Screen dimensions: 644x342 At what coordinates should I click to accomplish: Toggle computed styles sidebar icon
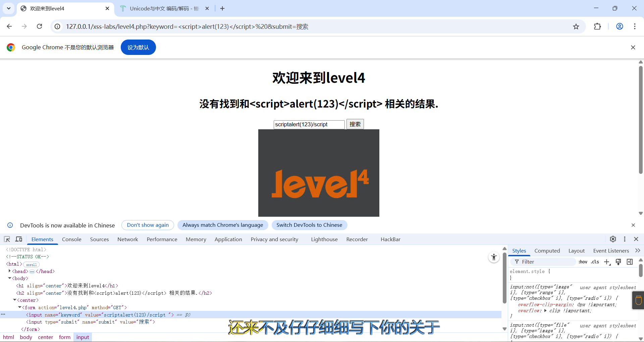click(x=630, y=262)
